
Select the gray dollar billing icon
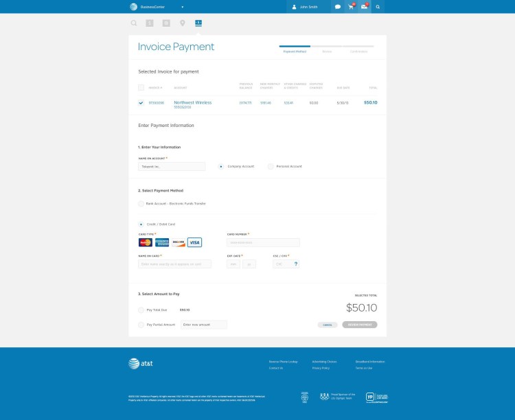point(150,23)
